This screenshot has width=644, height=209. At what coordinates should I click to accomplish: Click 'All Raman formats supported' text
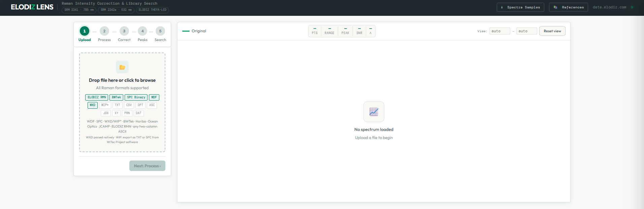coord(122,88)
